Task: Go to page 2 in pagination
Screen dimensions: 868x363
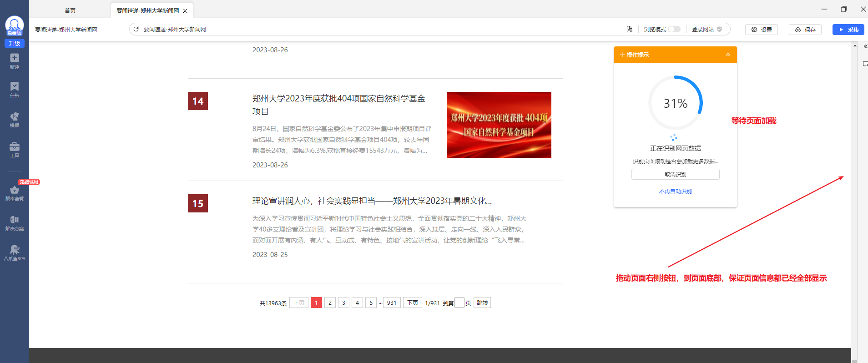Action: [330, 302]
